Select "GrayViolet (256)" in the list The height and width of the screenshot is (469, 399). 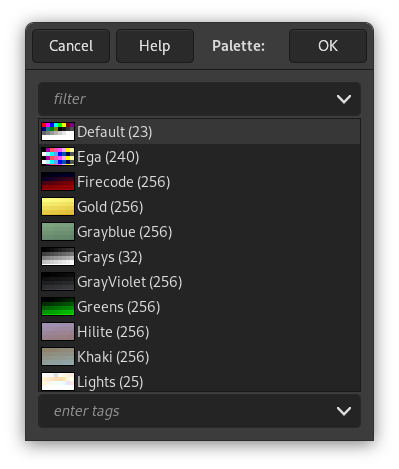coord(130,282)
